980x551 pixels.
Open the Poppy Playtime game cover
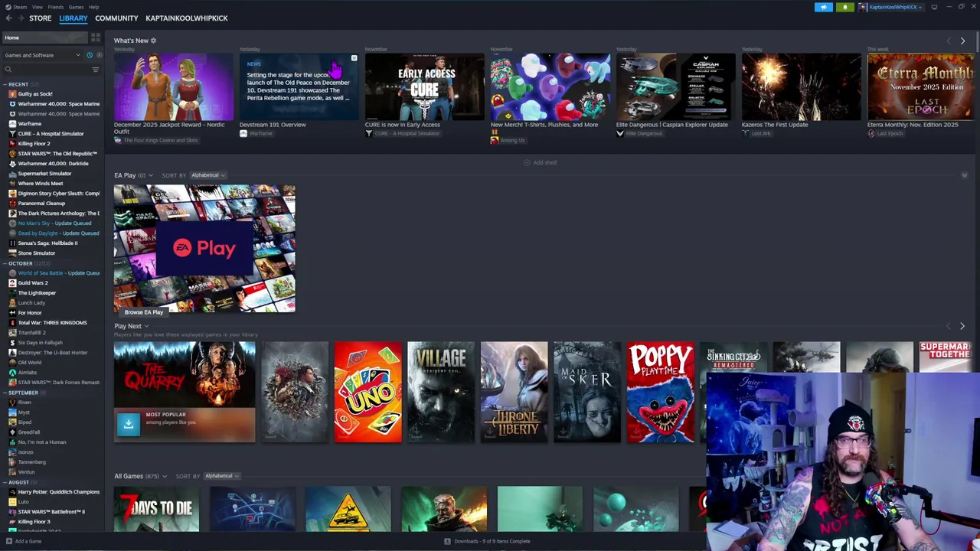661,392
